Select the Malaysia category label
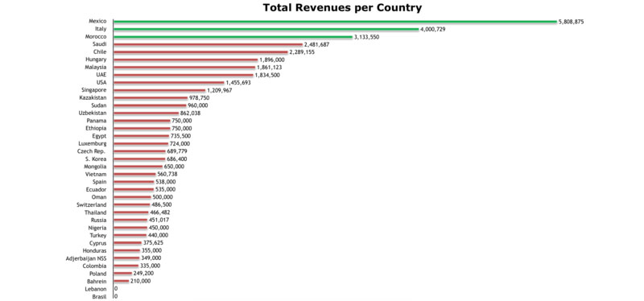Screen dimensions: 644x301 tap(96, 67)
